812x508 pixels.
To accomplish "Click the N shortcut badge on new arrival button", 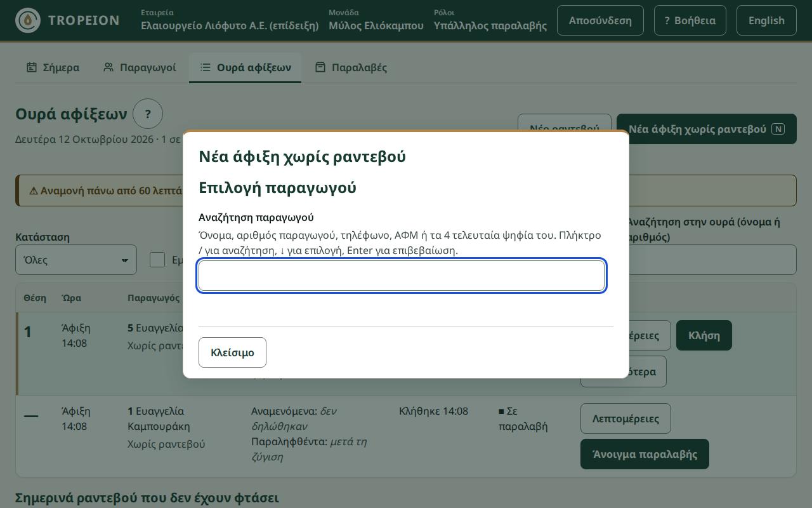I will pyautogui.click(x=778, y=129).
